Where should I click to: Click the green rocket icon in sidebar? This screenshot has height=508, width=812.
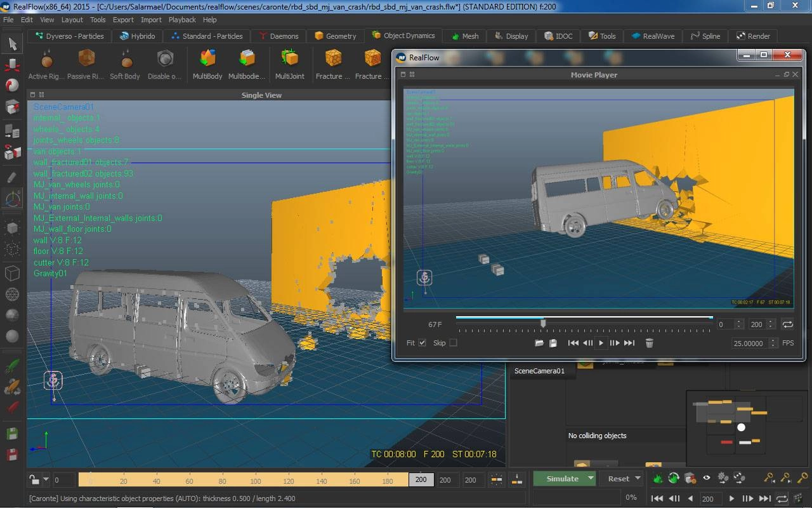pyautogui.click(x=12, y=366)
